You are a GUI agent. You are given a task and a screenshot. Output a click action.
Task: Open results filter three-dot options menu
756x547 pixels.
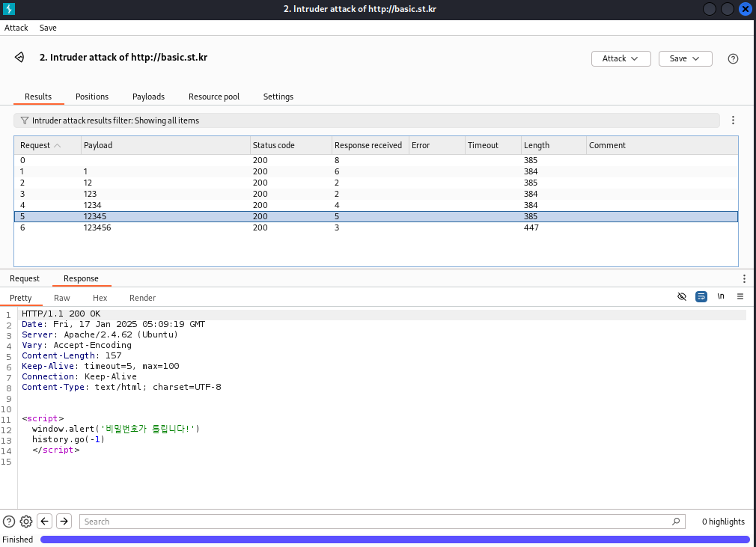coord(733,120)
